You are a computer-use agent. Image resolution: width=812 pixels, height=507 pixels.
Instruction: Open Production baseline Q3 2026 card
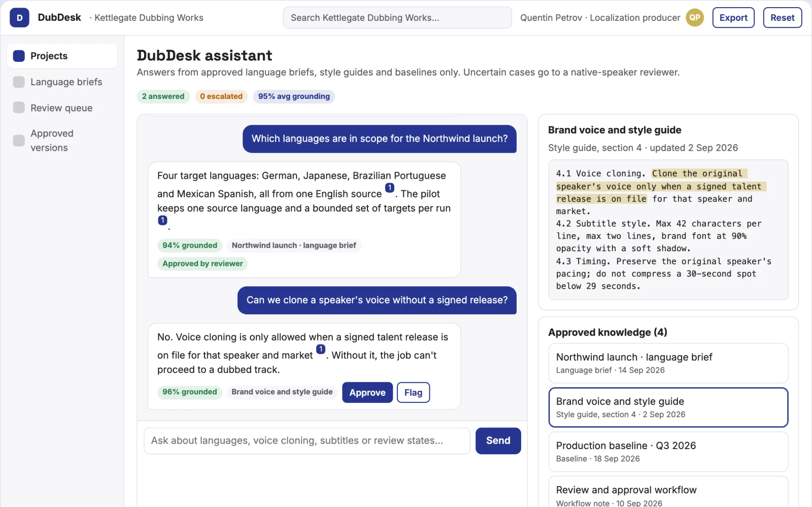[668, 452]
